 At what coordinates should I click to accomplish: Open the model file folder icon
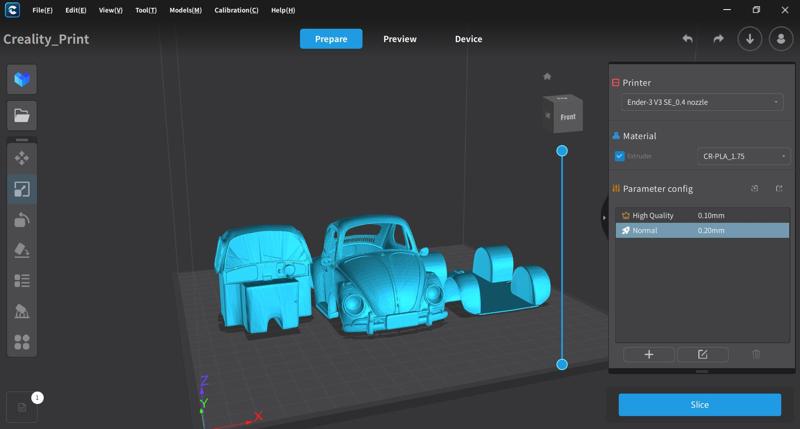click(22, 116)
